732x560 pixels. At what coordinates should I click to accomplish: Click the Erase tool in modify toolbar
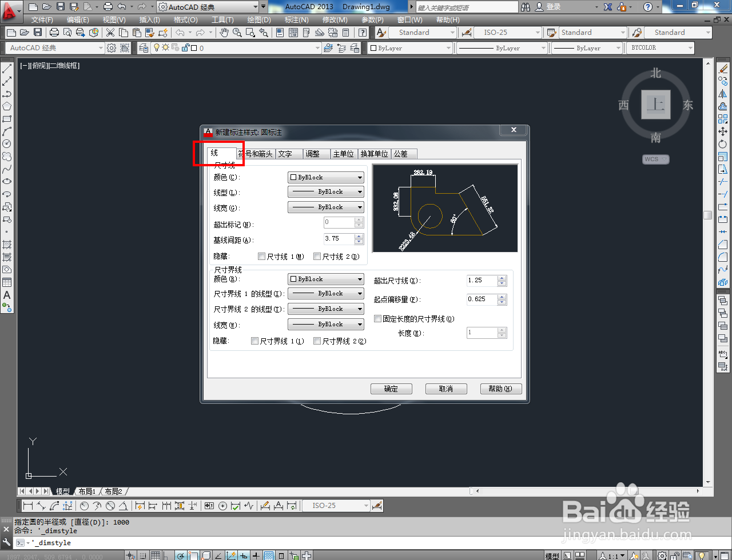(723, 69)
